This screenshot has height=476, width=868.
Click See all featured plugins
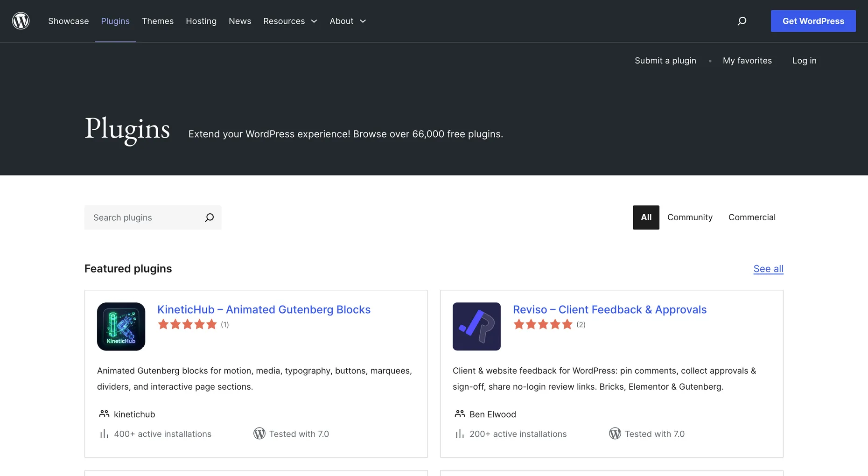click(x=768, y=269)
